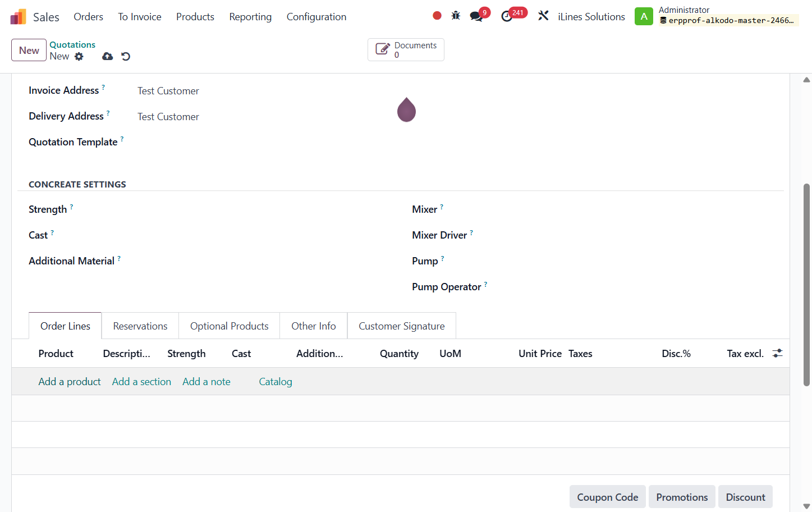
Task: Click the Mixer help question mark
Action: tap(442, 207)
